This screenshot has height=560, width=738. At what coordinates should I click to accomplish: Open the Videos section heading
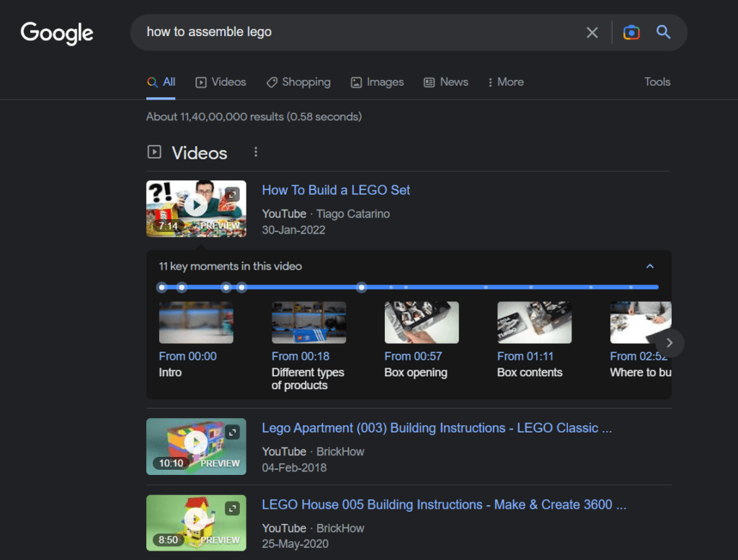pos(199,153)
